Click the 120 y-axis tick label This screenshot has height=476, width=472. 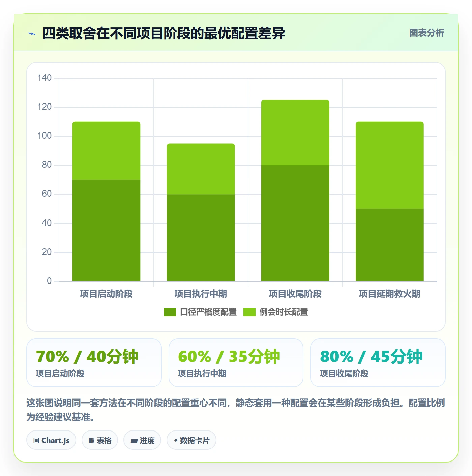click(45, 107)
